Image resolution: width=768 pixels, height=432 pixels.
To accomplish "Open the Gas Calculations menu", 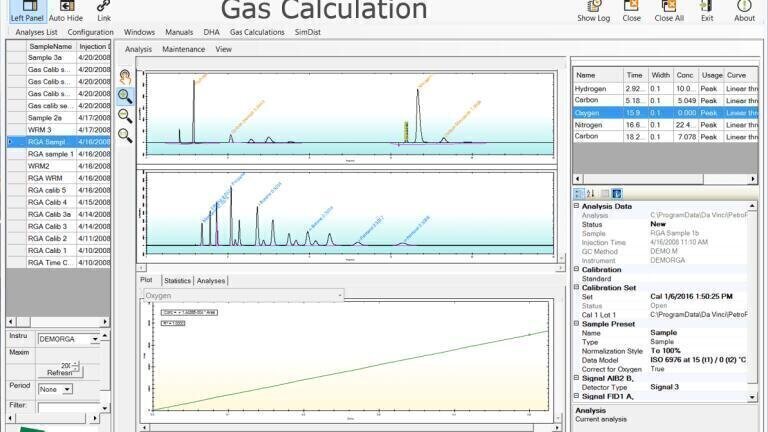I will pos(257,32).
